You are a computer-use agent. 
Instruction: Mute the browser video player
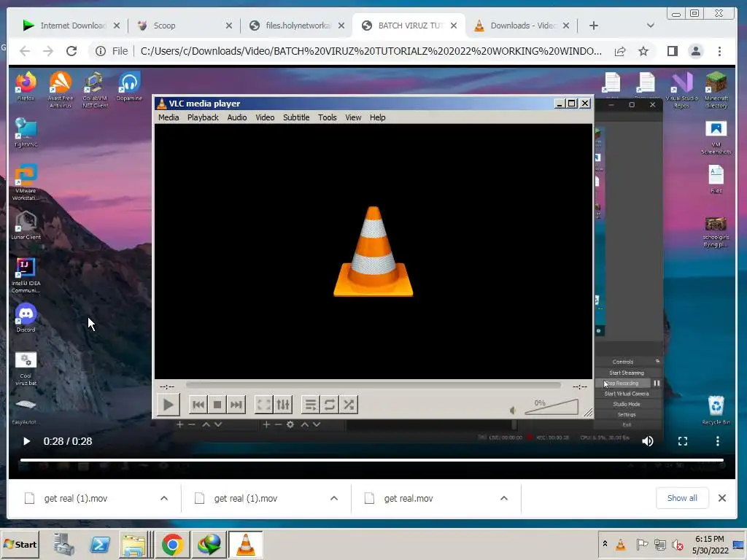pyautogui.click(x=648, y=441)
